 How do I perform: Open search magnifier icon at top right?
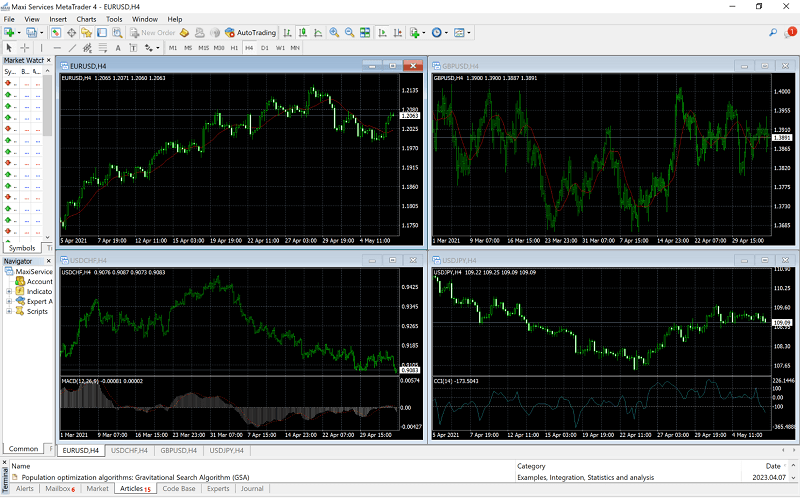(x=773, y=33)
